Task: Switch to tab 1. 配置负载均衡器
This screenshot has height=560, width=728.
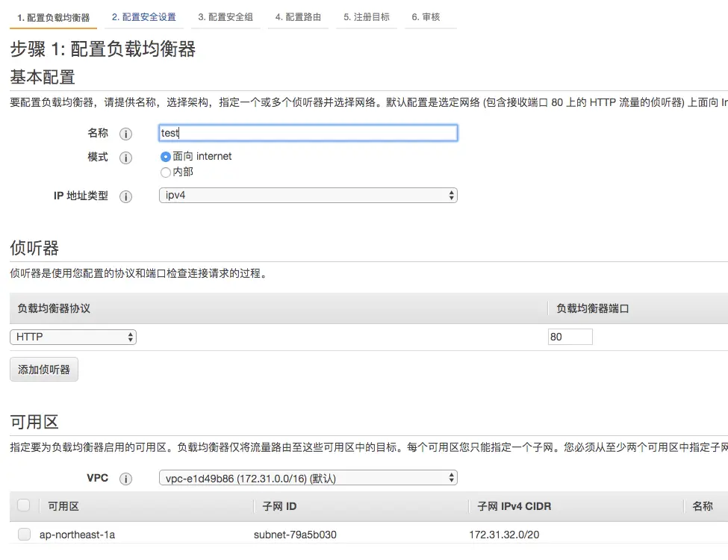Action: pos(54,18)
